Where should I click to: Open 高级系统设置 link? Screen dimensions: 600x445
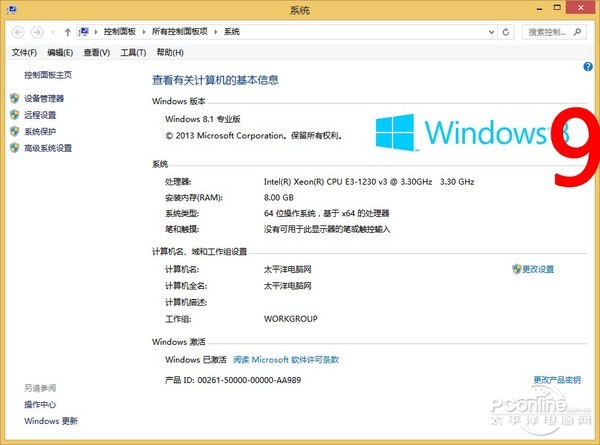click(48, 148)
